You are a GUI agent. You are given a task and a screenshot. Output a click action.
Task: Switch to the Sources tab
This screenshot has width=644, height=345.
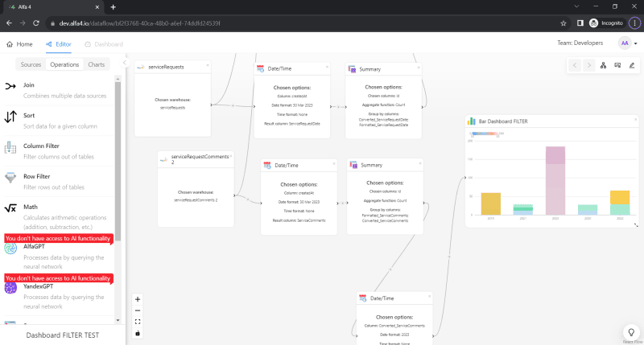[x=31, y=64]
